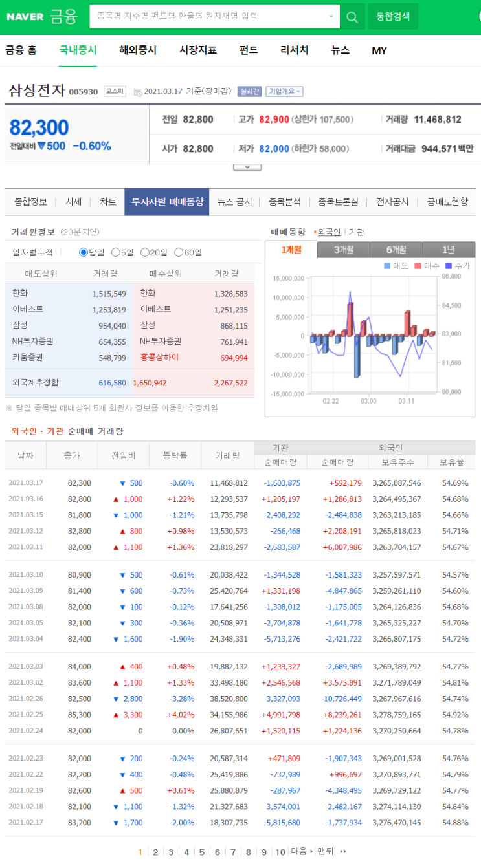Click 홍콩상하이 in the buyer list

tap(159, 358)
